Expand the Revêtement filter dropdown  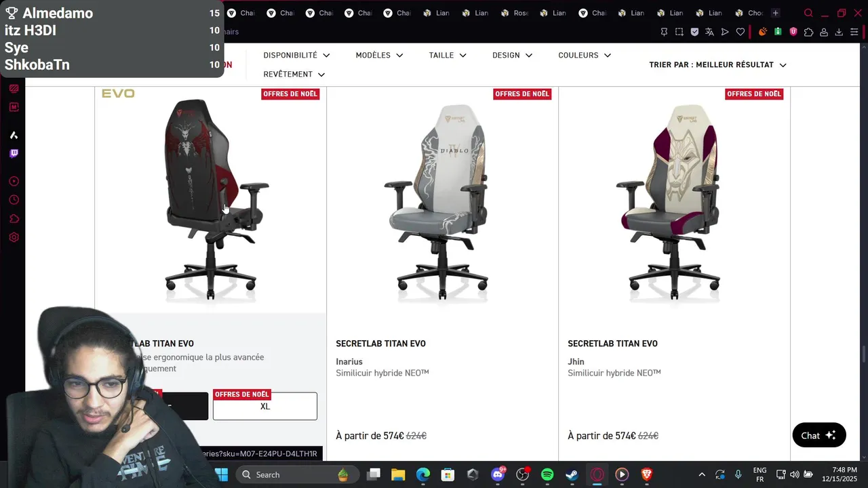pyautogui.click(x=294, y=74)
